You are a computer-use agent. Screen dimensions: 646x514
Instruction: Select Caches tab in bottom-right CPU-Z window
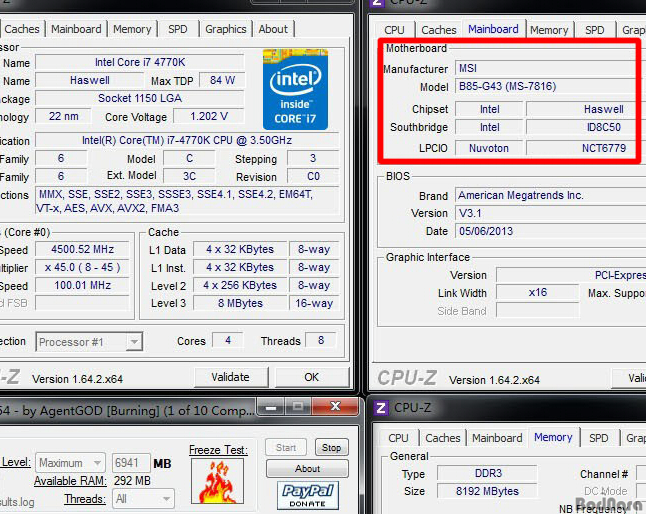[x=442, y=438]
